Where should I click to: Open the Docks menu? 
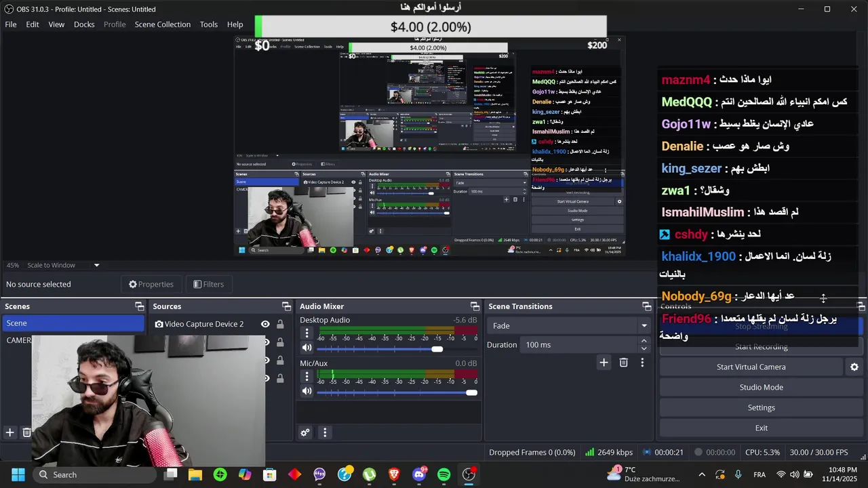tap(84, 24)
